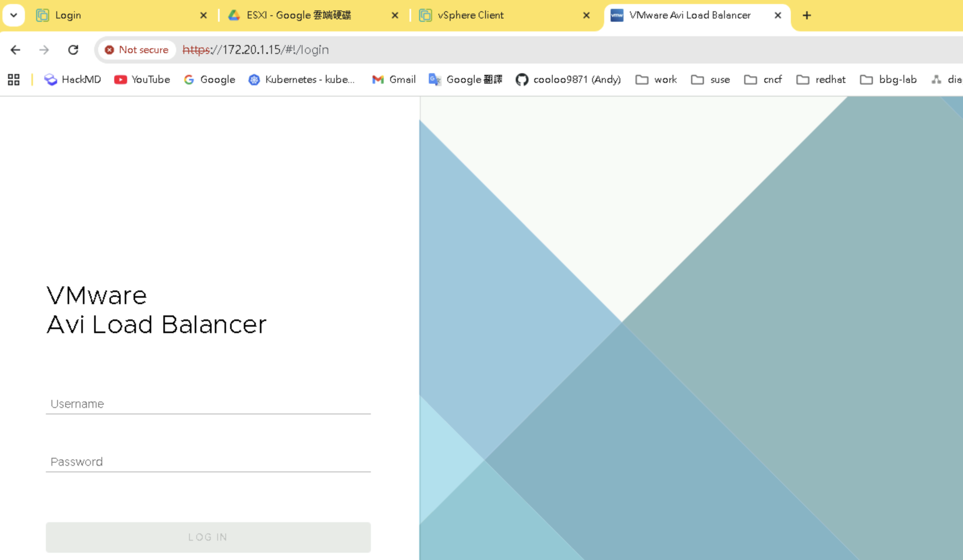Open the YouTube bookmark

tap(142, 80)
